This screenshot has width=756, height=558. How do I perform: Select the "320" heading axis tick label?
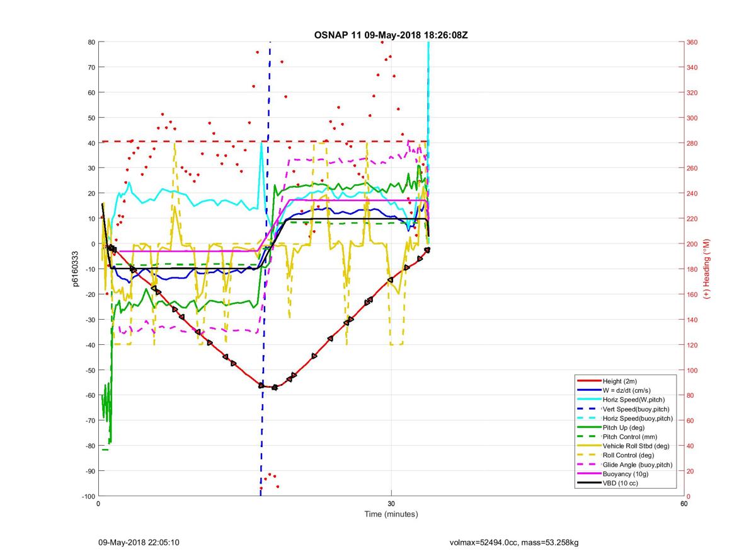point(692,93)
